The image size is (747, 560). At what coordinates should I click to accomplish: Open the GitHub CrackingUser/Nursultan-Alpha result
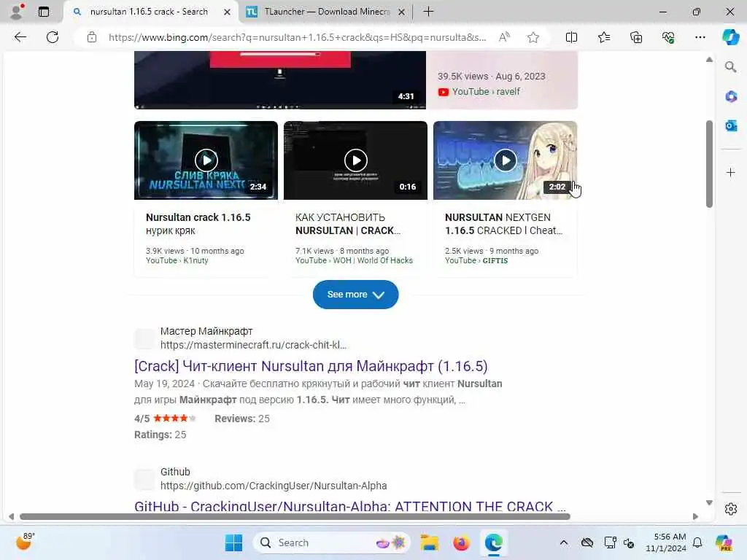[x=350, y=506]
